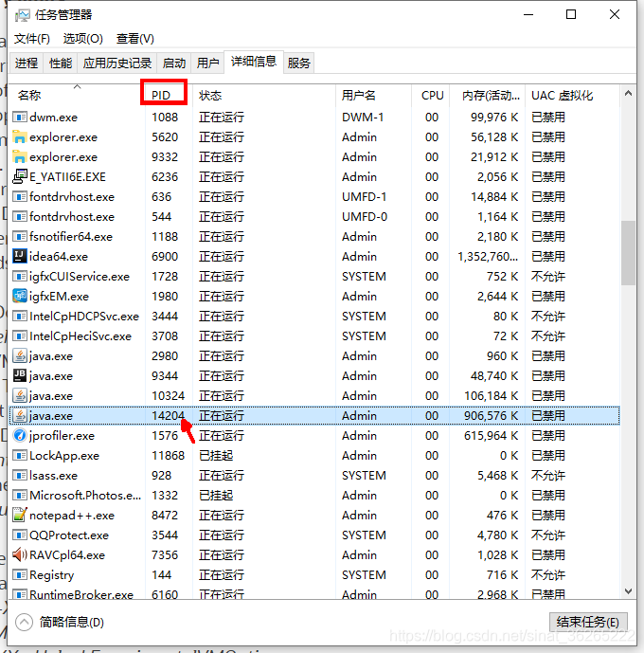Open the 文件(F) menu
The height and width of the screenshot is (653, 644).
(x=31, y=39)
